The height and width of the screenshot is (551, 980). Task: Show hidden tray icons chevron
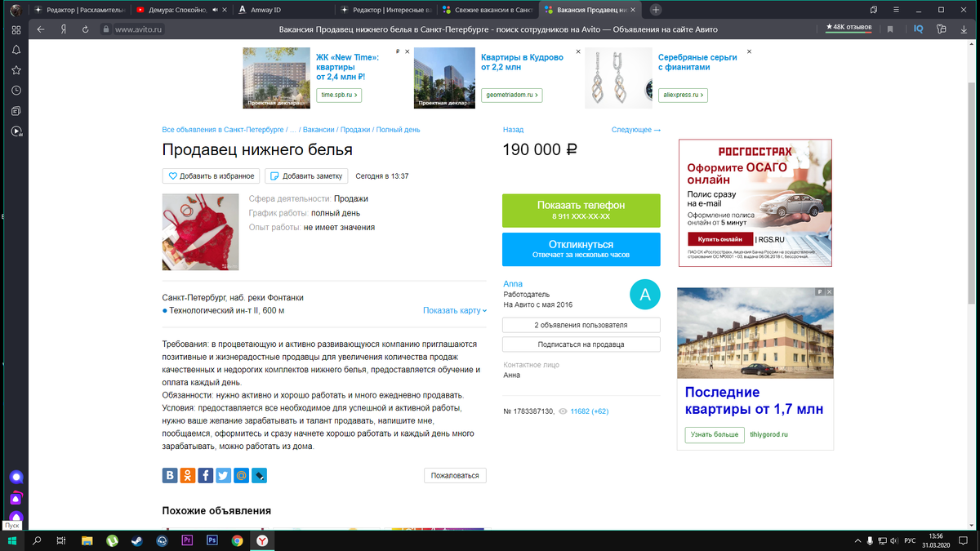click(857, 540)
